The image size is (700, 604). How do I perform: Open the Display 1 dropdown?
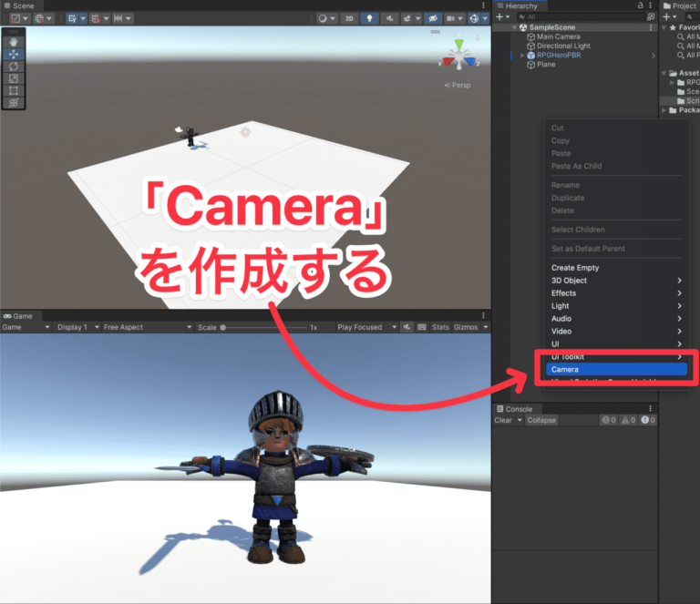click(77, 327)
